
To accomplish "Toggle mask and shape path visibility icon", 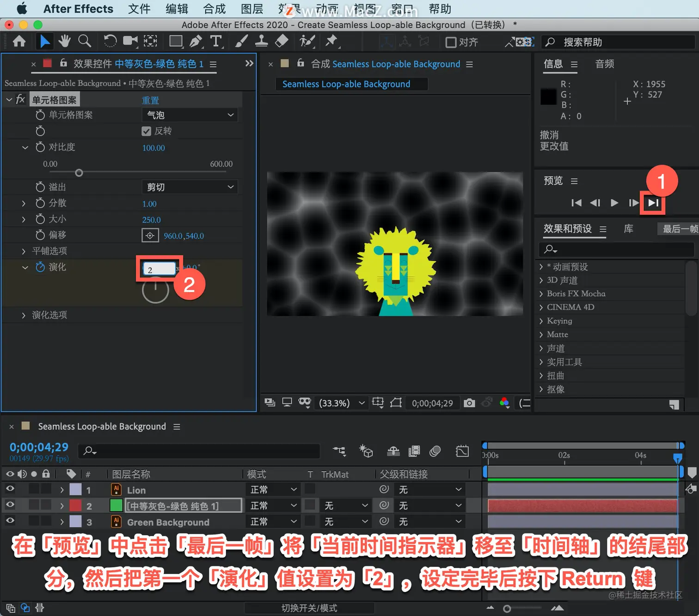I will (304, 403).
